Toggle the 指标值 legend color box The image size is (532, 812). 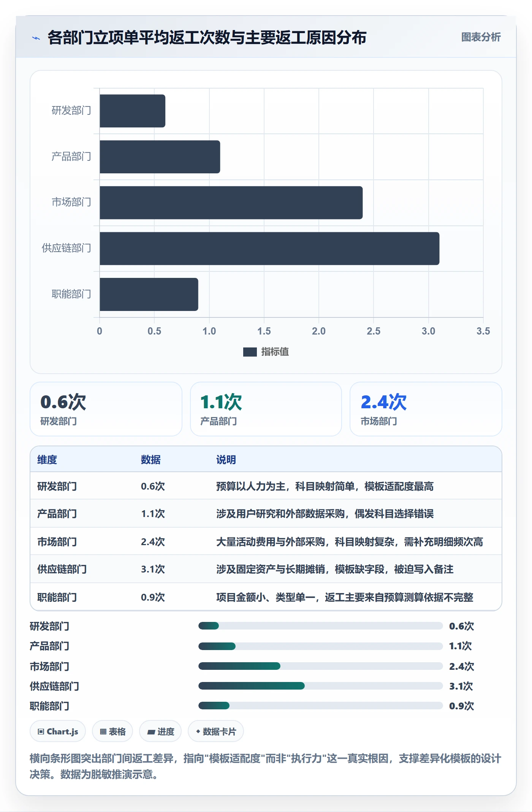click(250, 352)
